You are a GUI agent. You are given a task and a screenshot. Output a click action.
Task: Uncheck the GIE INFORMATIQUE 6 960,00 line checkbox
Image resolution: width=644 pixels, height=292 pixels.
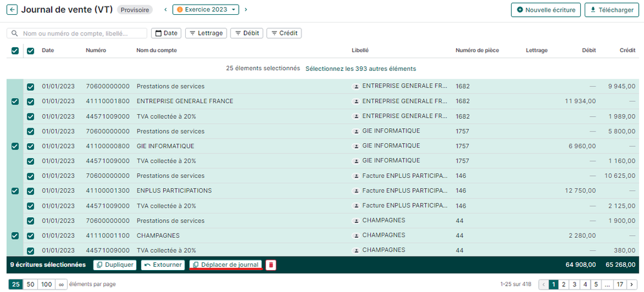(x=30, y=146)
